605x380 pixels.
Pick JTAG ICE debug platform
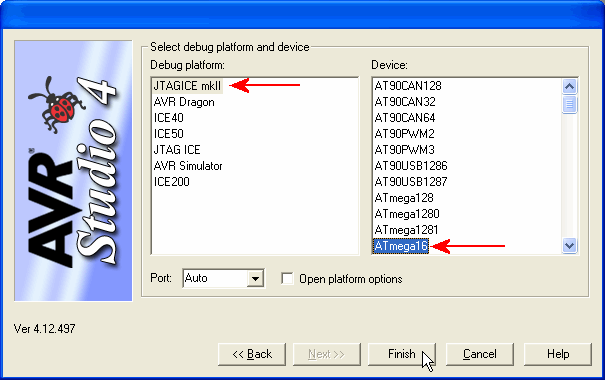coord(177,150)
